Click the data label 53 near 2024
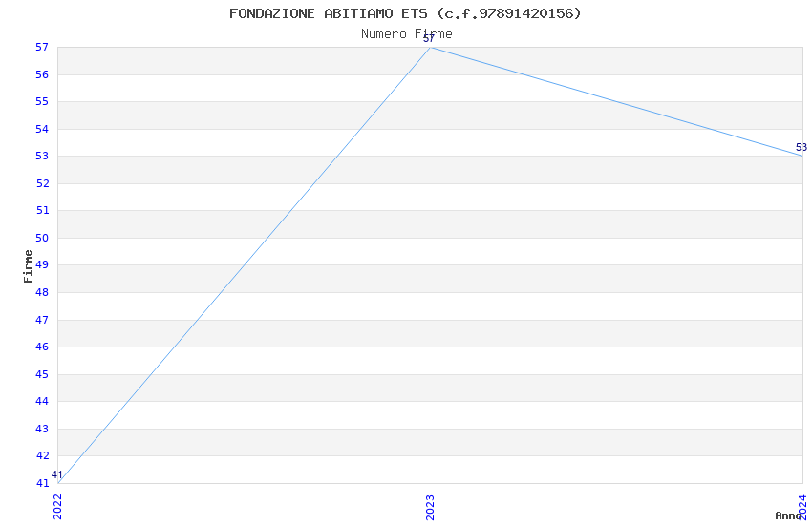Screen dimensions: 812x525 (801, 147)
